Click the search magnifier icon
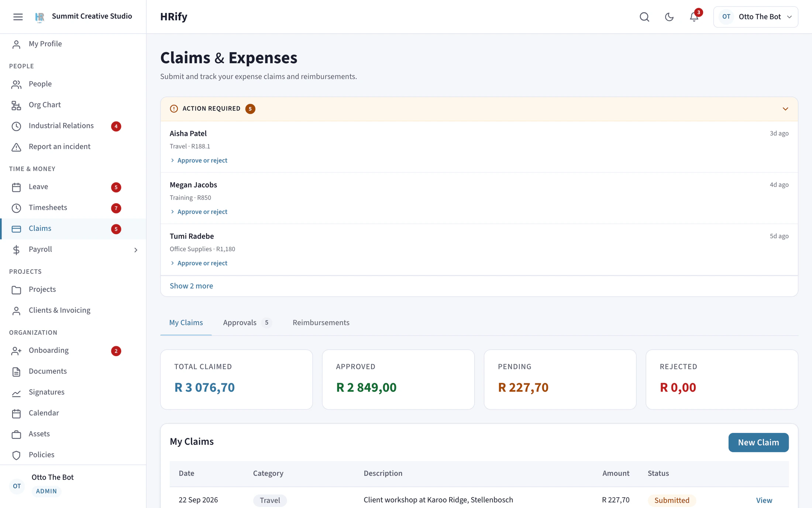The image size is (812, 508). point(644,17)
